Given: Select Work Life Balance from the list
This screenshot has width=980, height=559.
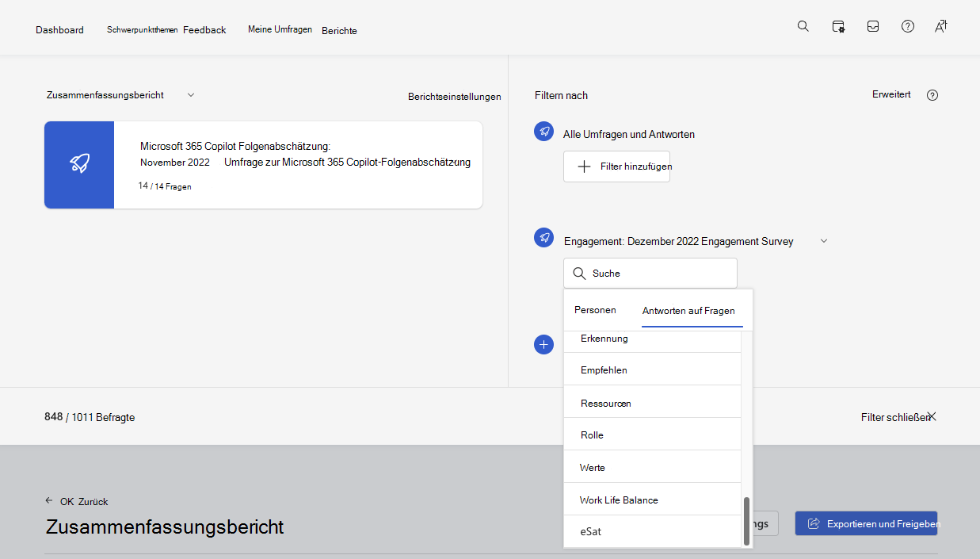Looking at the screenshot, I should coord(652,500).
